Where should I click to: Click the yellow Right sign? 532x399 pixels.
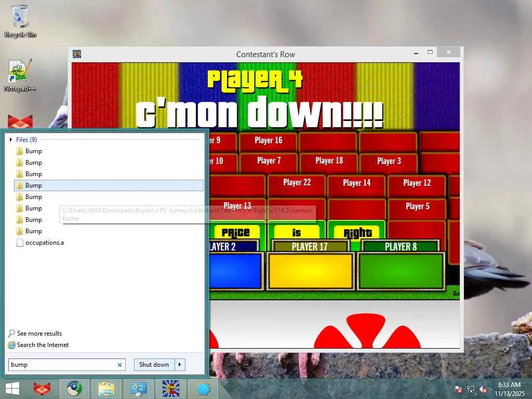(x=357, y=232)
